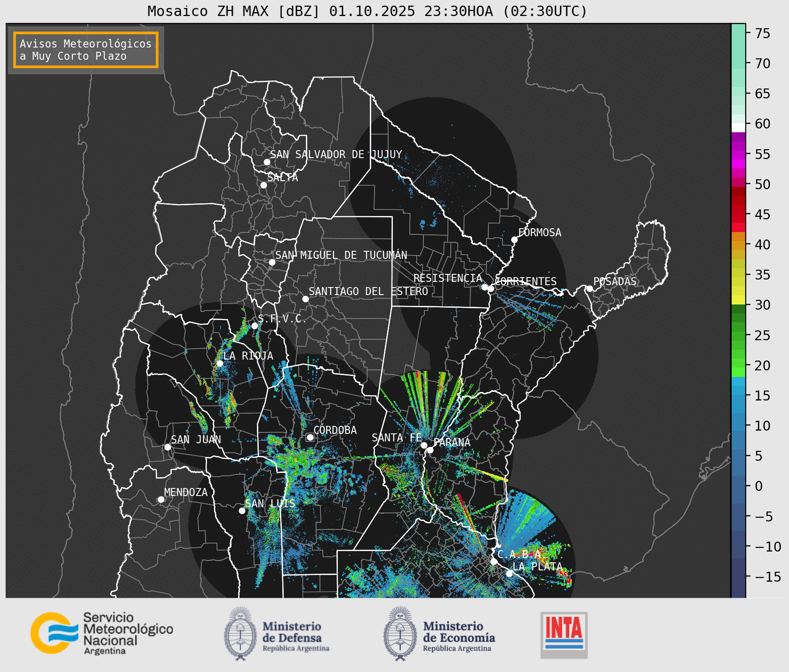Click the PARANÁ city label
Image resolution: width=789 pixels, height=672 pixels.
coord(452,442)
